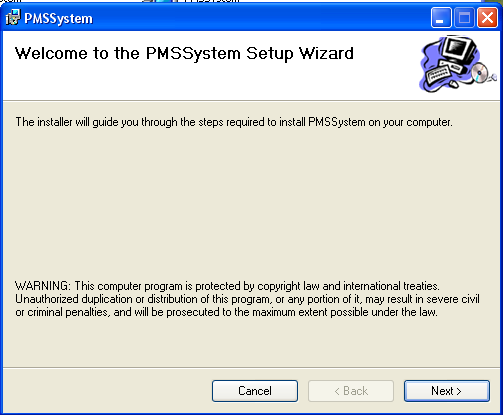Close the PMSSystem installer window
503x415 pixels.
pos(487,17)
